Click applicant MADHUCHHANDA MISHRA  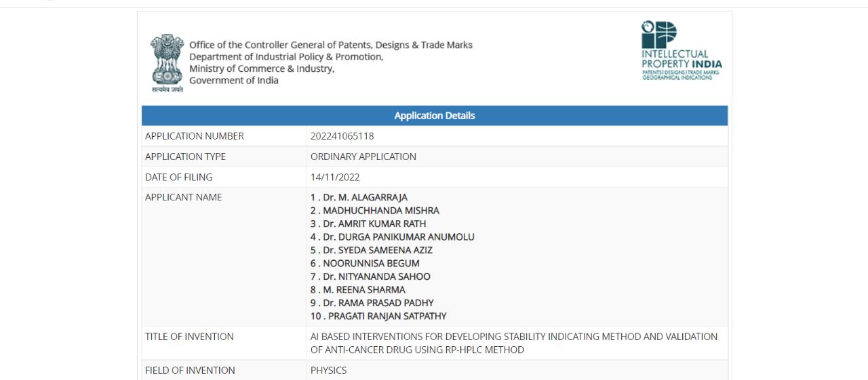(x=374, y=211)
